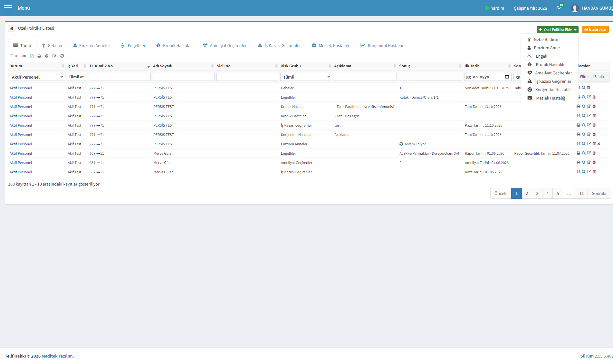Viewport: 613px width, 364px height.
Task: Click the Excel export icon in the toolbar
Action: (x=32, y=56)
